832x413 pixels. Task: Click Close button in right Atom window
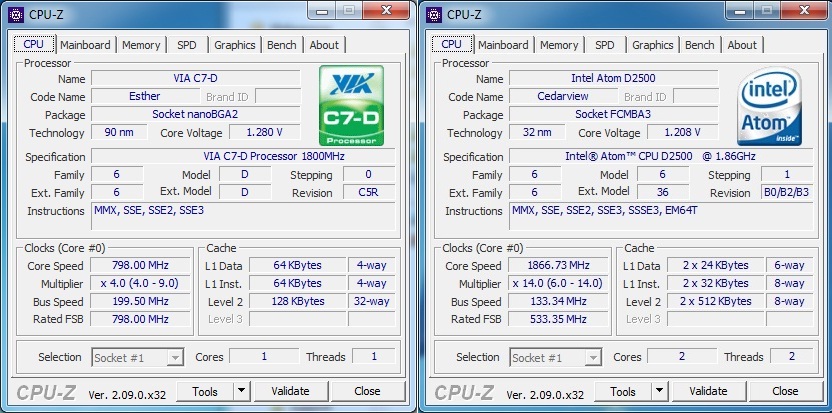tap(785, 392)
